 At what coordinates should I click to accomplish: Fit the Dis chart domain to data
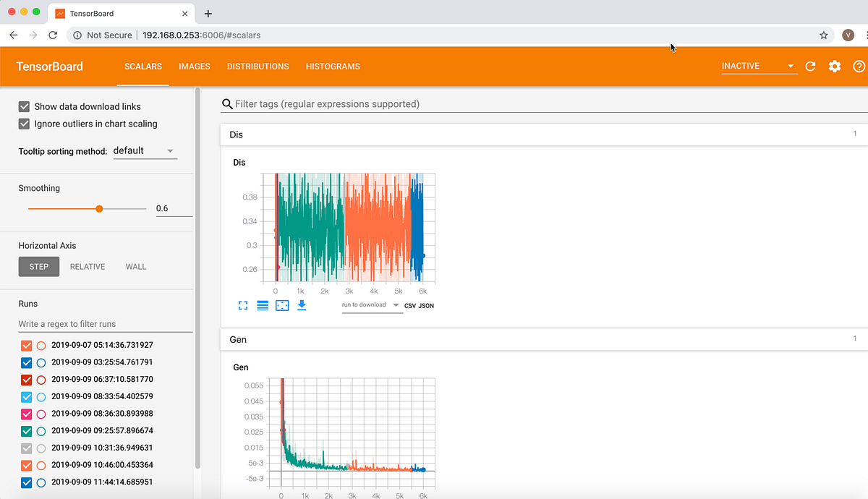coord(282,305)
